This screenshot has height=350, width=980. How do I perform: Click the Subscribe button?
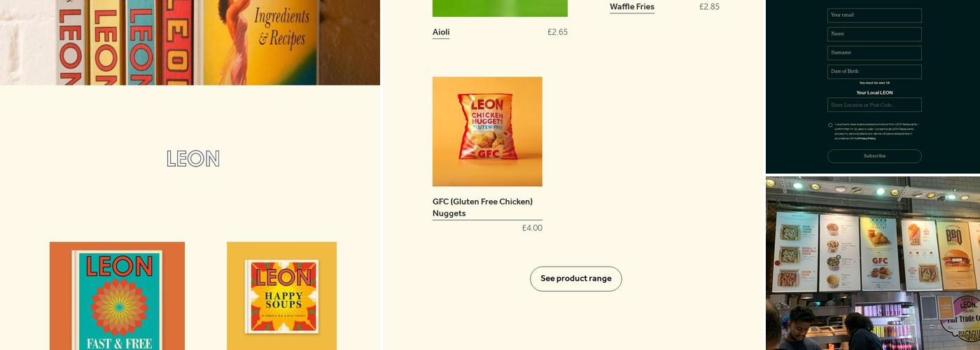coord(874,156)
